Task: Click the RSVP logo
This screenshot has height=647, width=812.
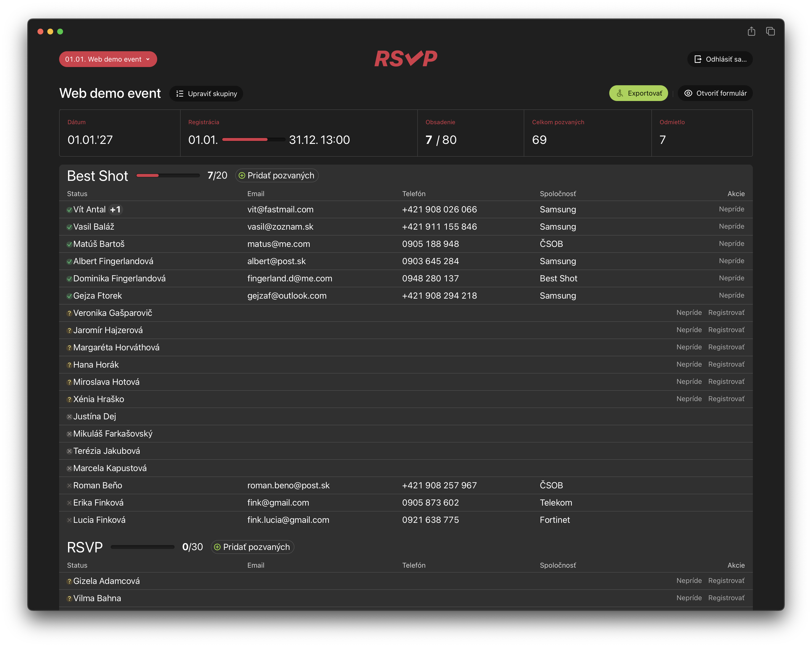Action: tap(406, 59)
